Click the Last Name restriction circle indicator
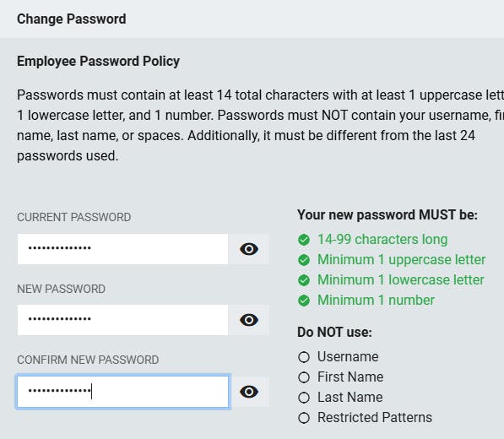The image size is (504, 439). [x=304, y=398]
